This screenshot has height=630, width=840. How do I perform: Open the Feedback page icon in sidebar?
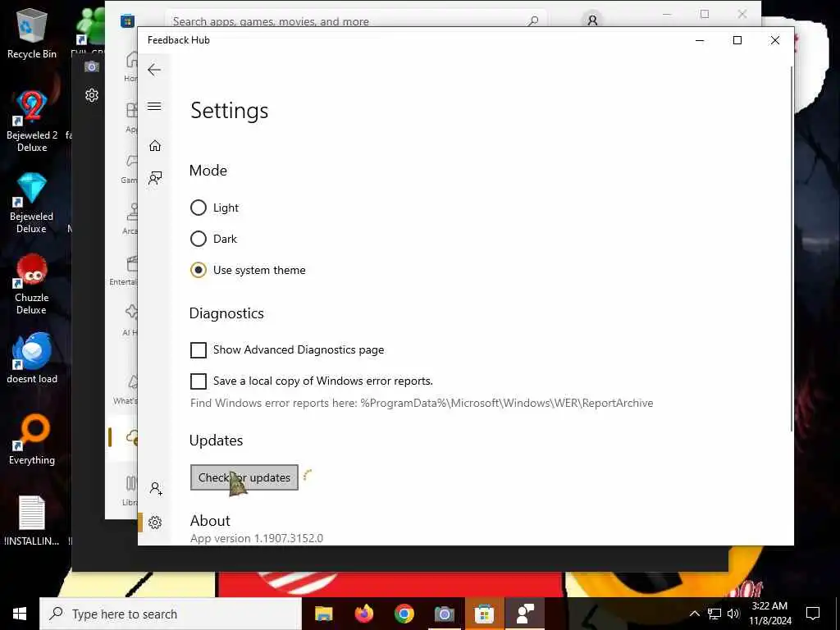click(155, 178)
